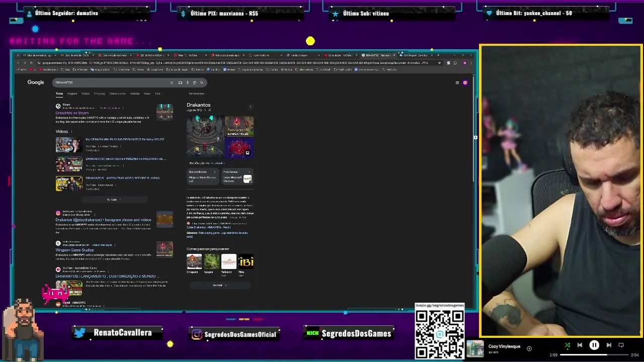Go back with browser back arrow
Screen dimensions: 644x362
coord(18,63)
